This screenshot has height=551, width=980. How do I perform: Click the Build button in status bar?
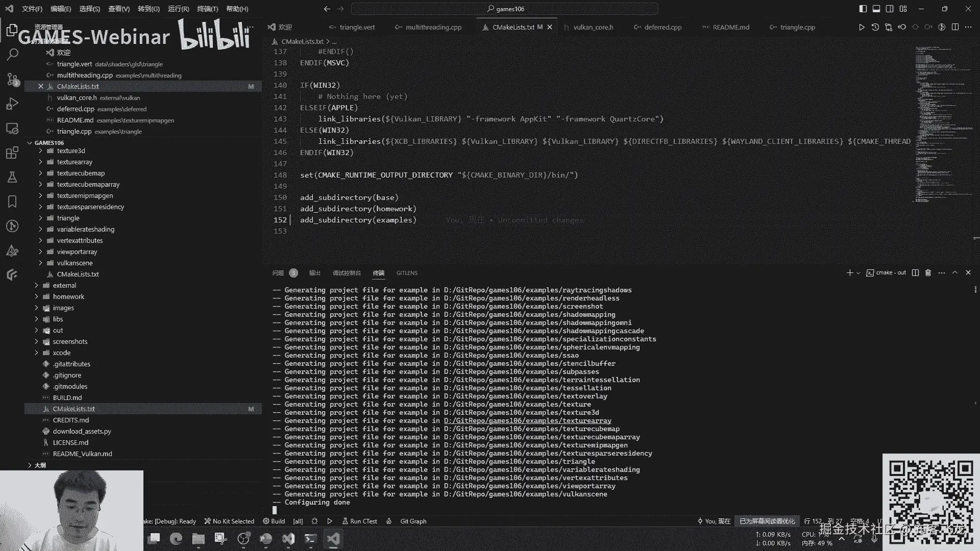click(274, 521)
